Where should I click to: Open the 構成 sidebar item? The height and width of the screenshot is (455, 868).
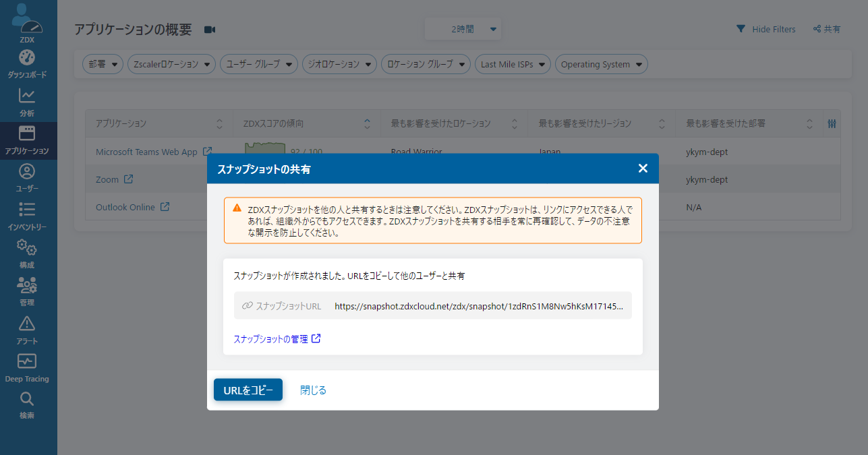pyautogui.click(x=28, y=253)
